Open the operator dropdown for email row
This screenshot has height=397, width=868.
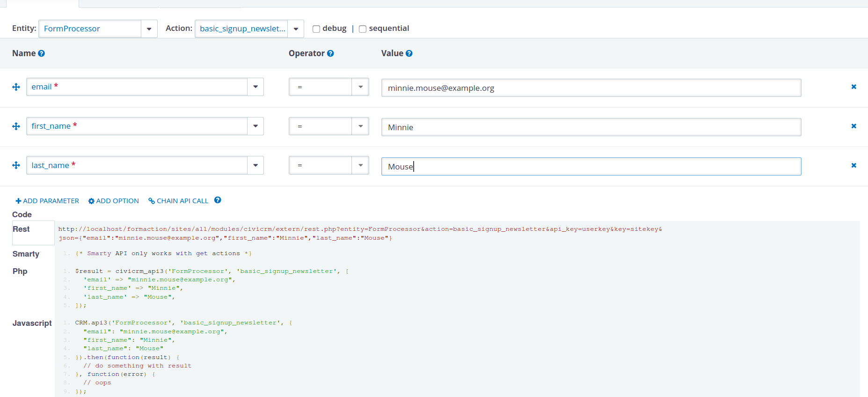click(360, 87)
